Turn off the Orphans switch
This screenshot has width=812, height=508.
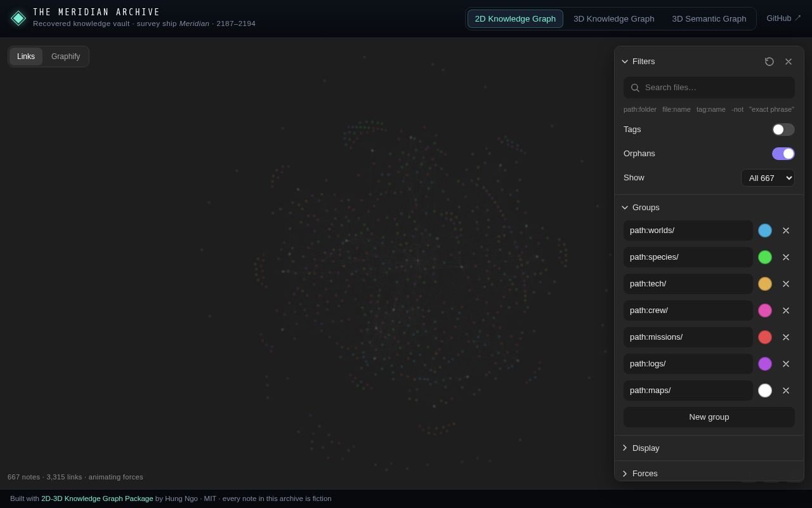point(783,154)
